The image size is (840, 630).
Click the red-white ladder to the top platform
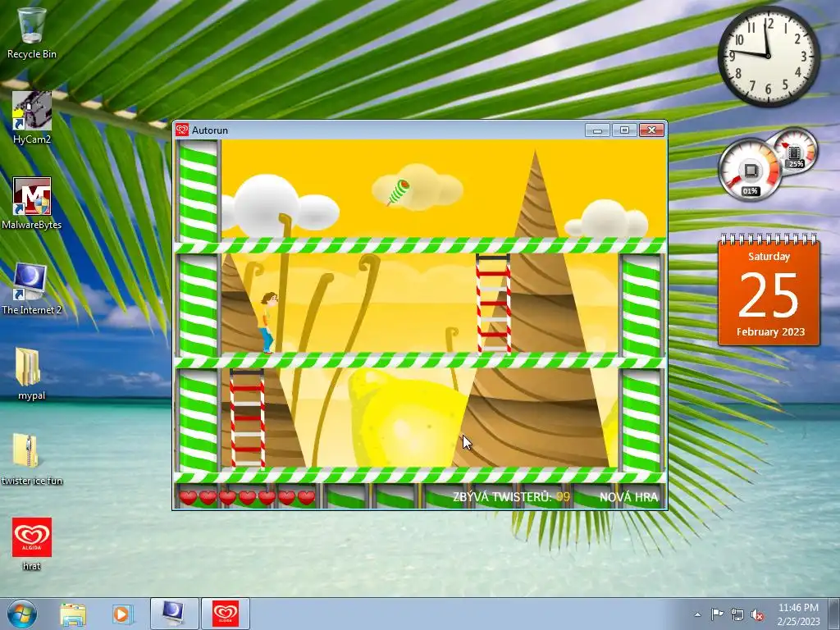coord(493,304)
